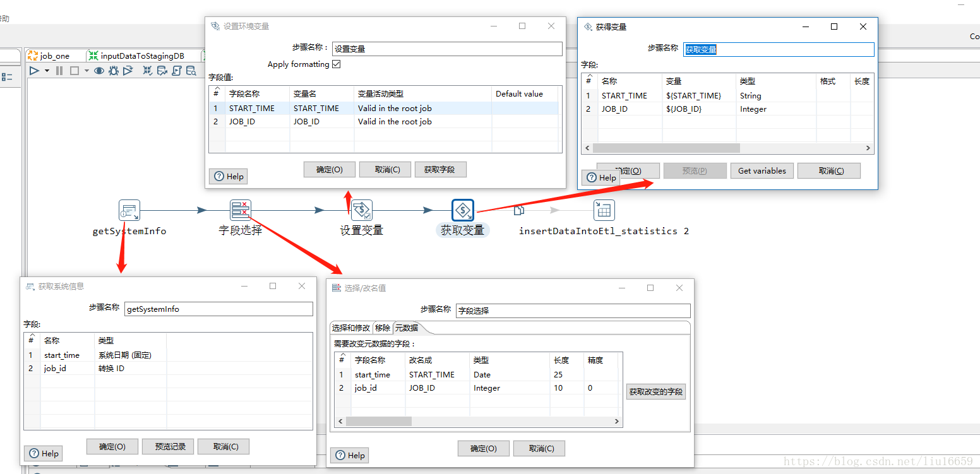Cancel the 选择/改名值 dialog
This screenshot has width=980, height=474.
[x=539, y=448]
